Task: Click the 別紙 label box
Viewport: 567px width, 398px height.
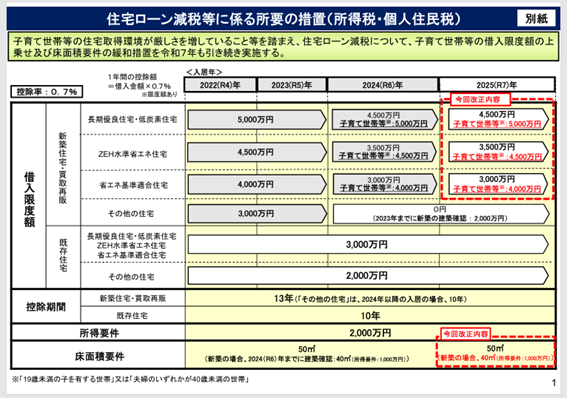Action: click(536, 18)
